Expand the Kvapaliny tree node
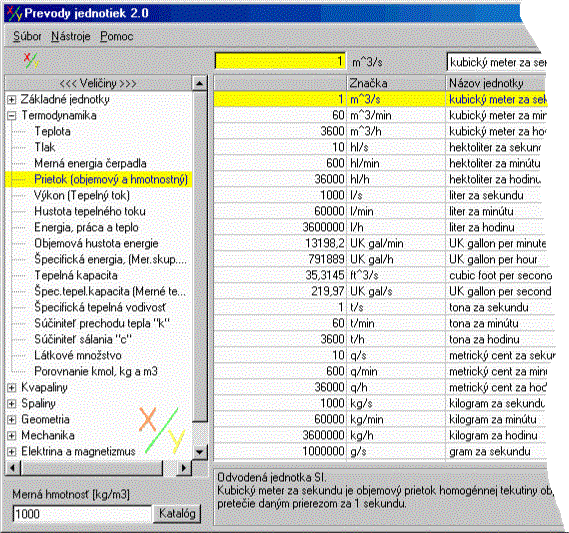The width and height of the screenshot is (569, 533). 12,388
